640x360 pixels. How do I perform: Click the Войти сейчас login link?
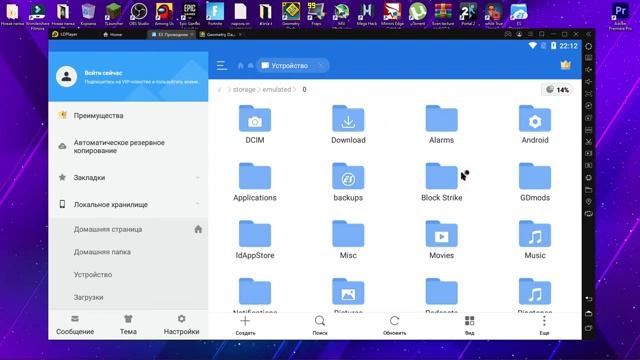coord(103,73)
